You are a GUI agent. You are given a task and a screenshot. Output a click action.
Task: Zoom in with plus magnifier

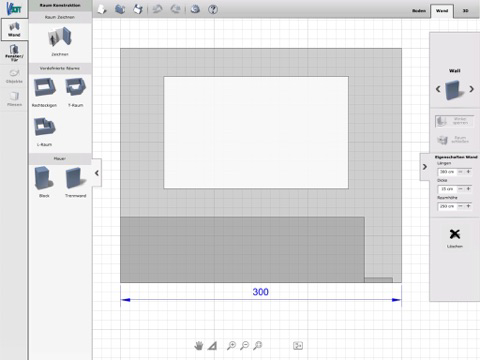[231, 346]
